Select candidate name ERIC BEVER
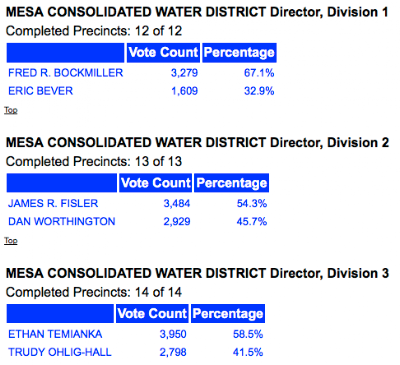The image size is (400, 365). tap(40, 91)
